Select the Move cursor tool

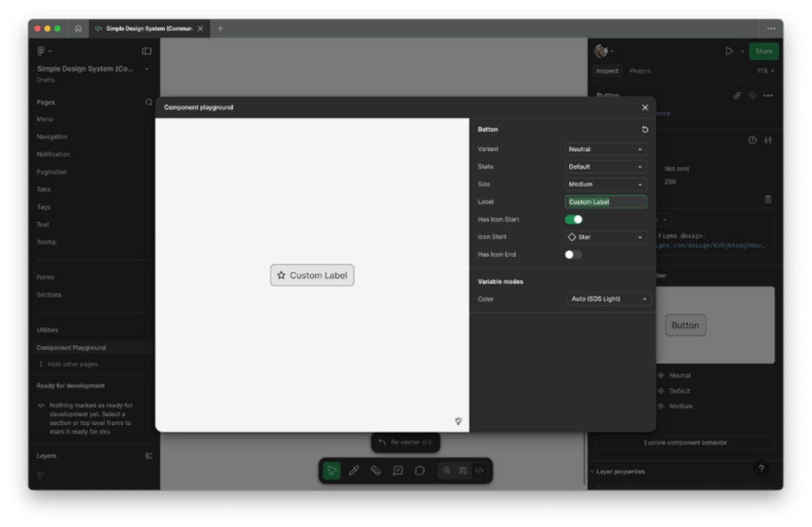point(332,471)
